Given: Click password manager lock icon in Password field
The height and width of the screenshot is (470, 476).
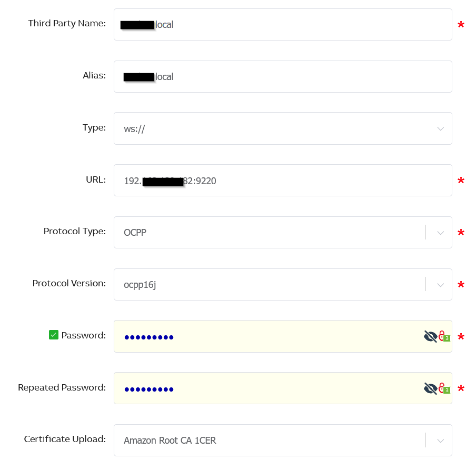Looking at the screenshot, I should click(x=444, y=336).
